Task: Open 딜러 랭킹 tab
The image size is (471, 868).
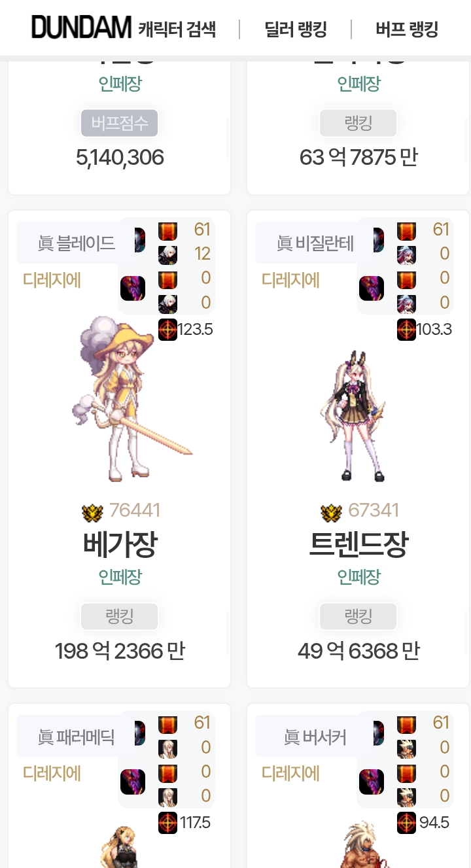Action: 296,29
